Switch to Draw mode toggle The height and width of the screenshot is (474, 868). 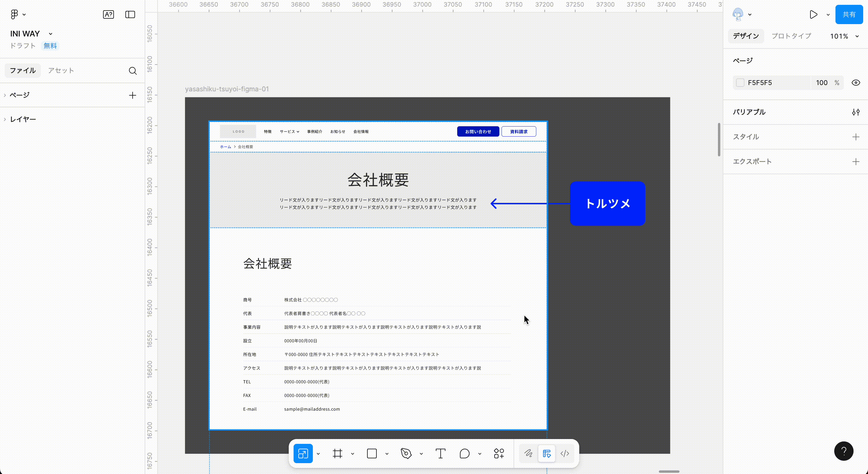pyautogui.click(x=528, y=453)
